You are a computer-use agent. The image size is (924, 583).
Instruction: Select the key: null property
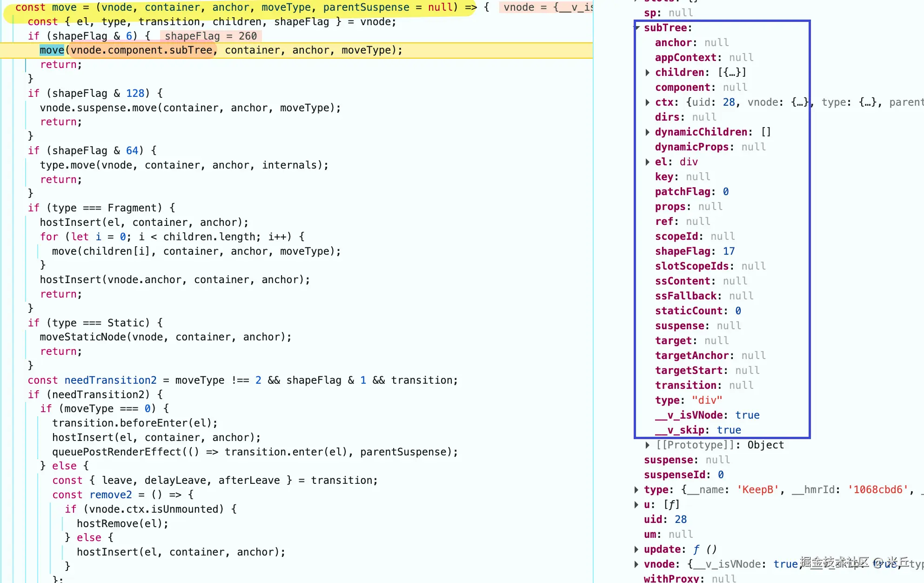tap(683, 177)
